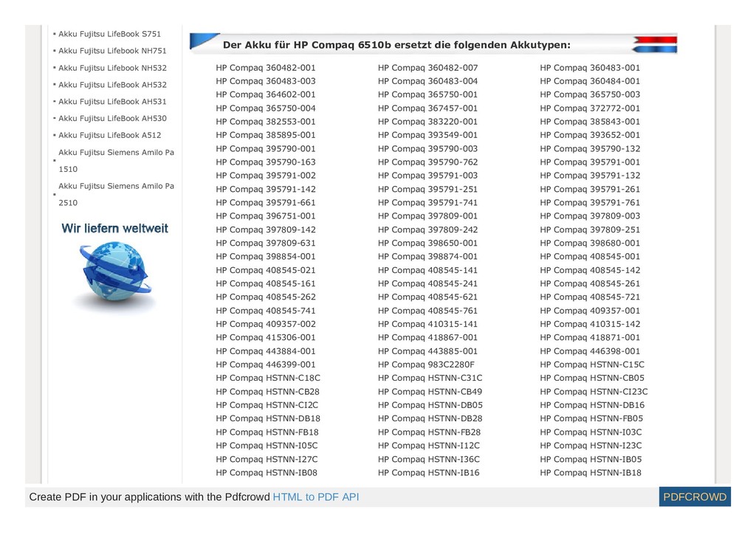This screenshot has width=756, height=535.
Task: Click the Wir liefern weltweit heading
Action: pyautogui.click(x=114, y=229)
